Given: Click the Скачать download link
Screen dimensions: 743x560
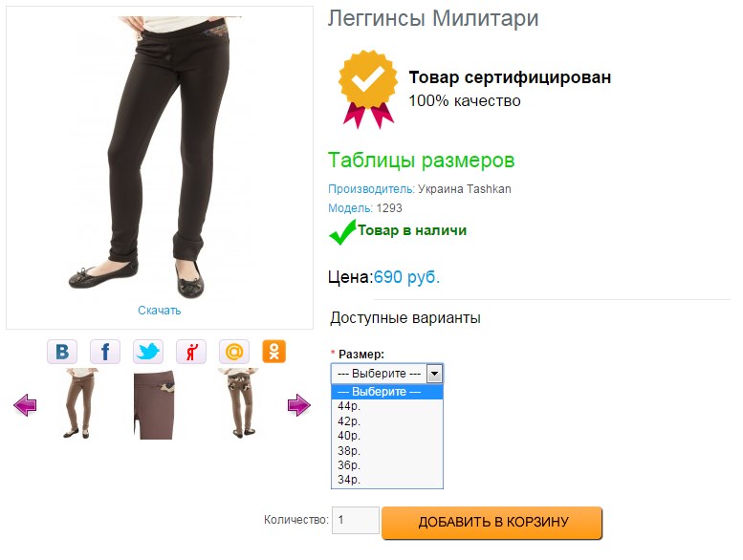Looking at the screenshot, I should [x=159, y=311].
